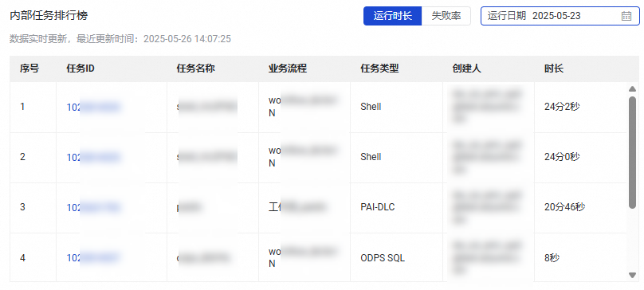Open task ID link in row 3

coord(93,207)
